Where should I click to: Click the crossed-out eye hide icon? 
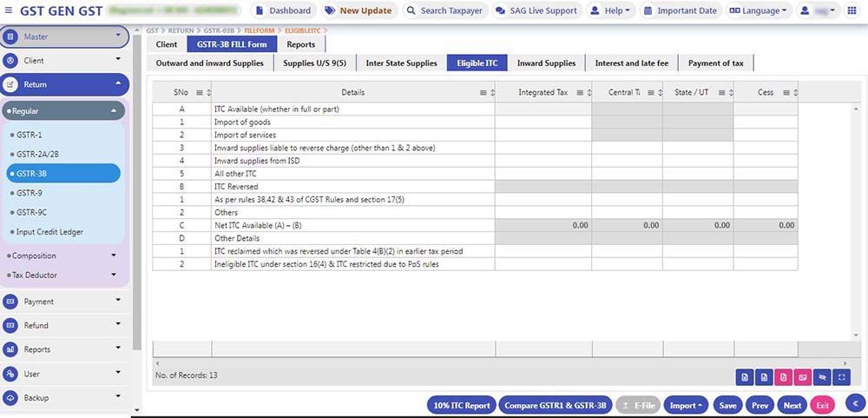822,377
